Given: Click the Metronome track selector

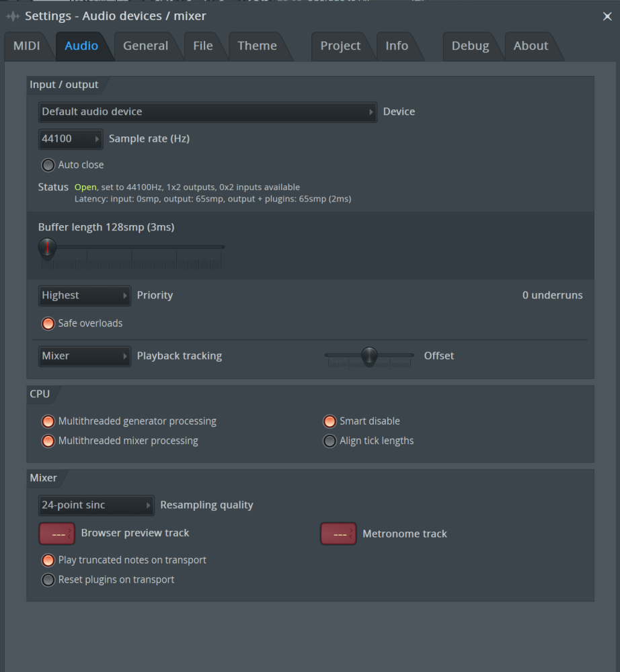Looking at the screenshot, I should (x=338, y=534).
